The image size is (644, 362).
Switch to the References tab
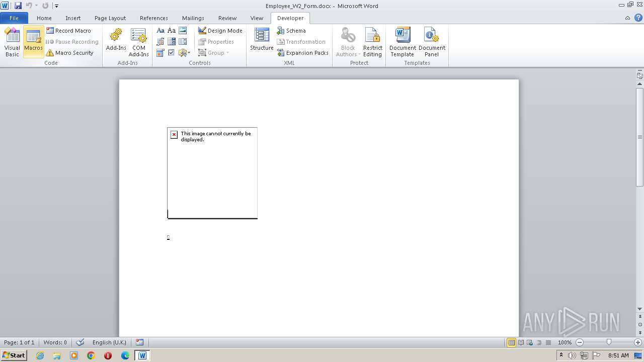pyautogui.click(x=154, y=18)
